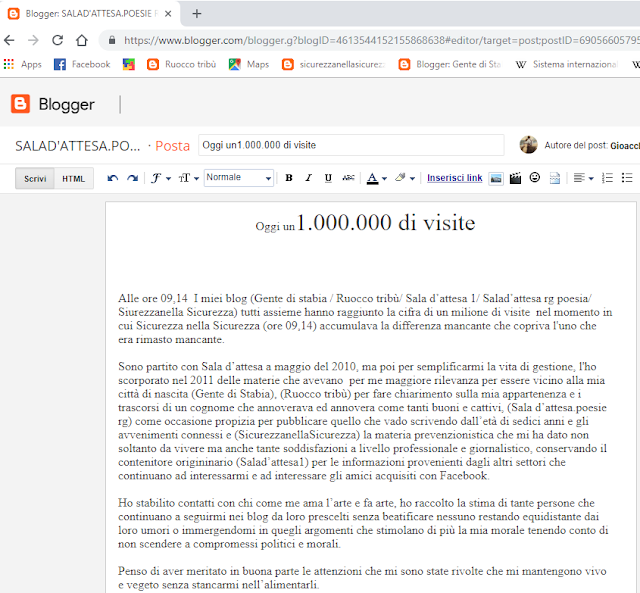The image size is (640, 593).
Task: Click the post author avatar
Action: tap(528, 145)
